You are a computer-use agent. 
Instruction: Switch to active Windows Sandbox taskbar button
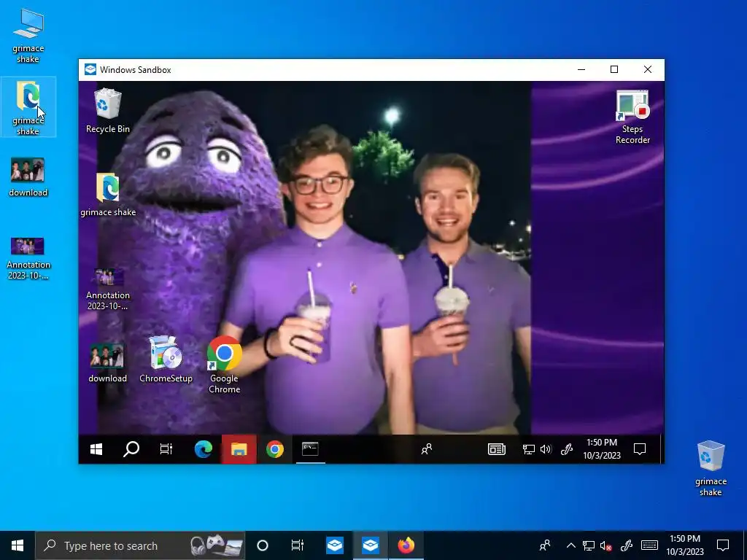pyautogui.click(x=370, y=545)
